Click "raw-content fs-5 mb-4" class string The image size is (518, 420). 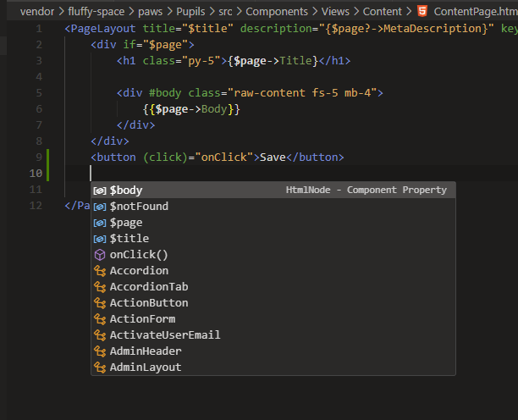point(302,93)
